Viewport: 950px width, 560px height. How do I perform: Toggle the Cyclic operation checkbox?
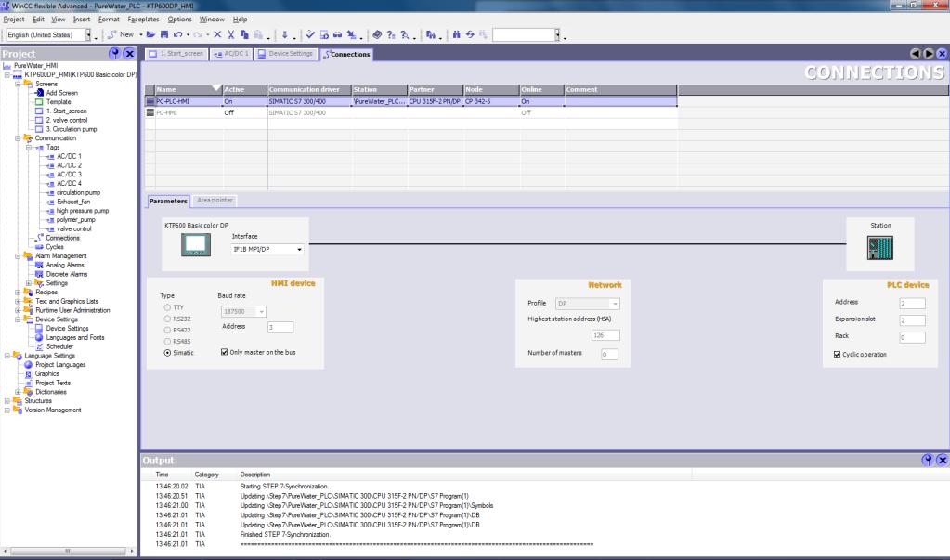838,355
